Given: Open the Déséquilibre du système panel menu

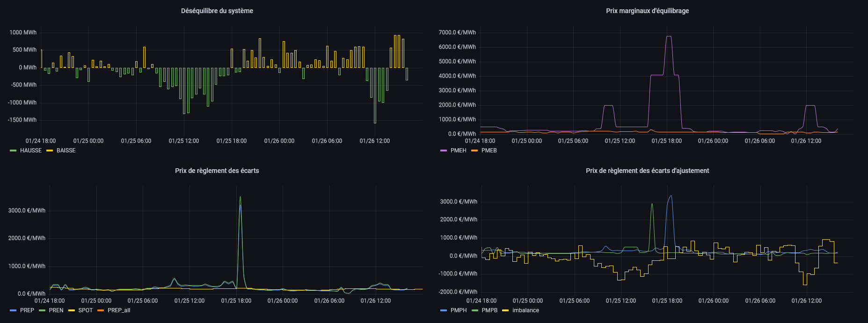Looking at the screenshot, I should click(x=217, y=11).
